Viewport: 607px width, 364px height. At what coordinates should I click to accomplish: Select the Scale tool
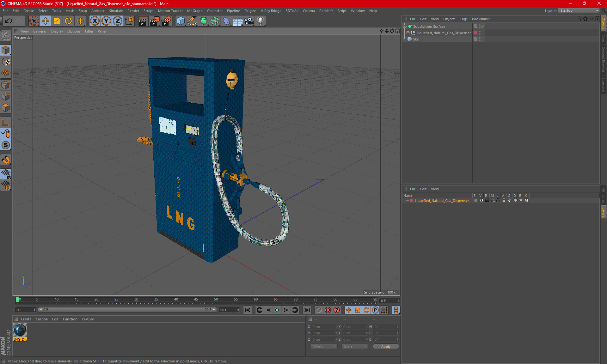57,21
